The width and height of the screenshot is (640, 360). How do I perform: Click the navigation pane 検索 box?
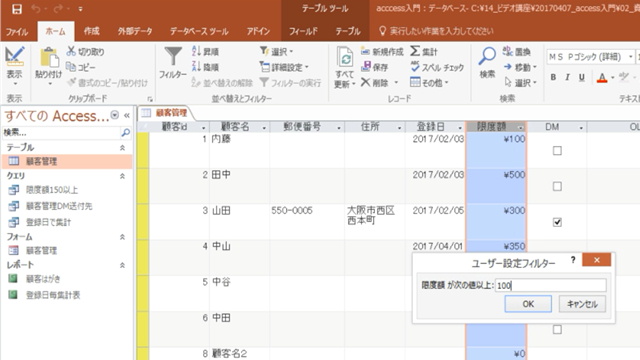(61, 132)
